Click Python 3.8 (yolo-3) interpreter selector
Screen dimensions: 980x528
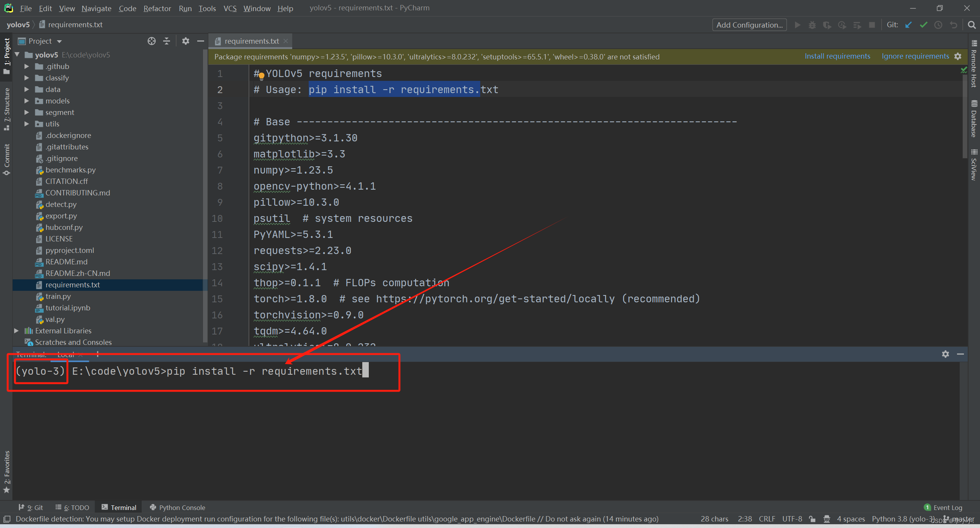904,519
